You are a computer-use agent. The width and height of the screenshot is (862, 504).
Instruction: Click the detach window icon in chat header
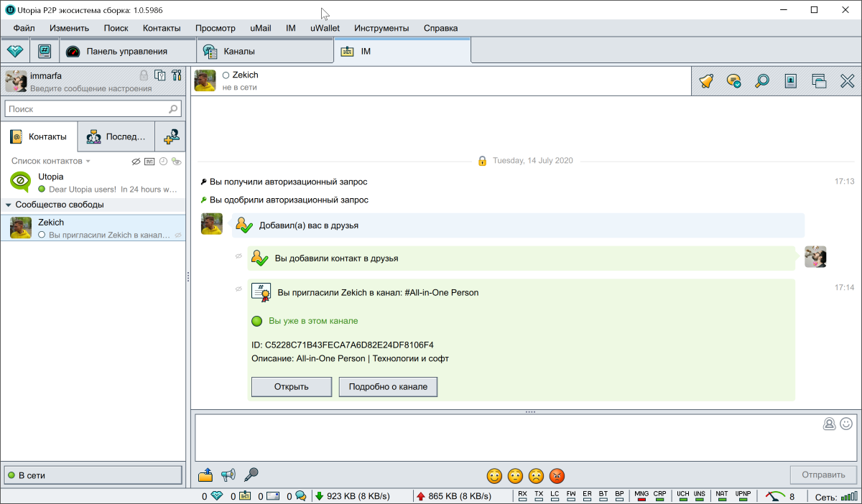[x=819, y=81]
